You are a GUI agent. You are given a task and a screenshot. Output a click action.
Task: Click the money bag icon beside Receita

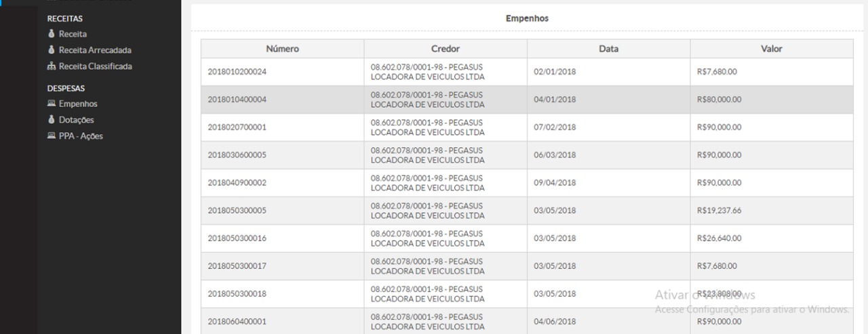pyautogui.click(x=51, y=34)
